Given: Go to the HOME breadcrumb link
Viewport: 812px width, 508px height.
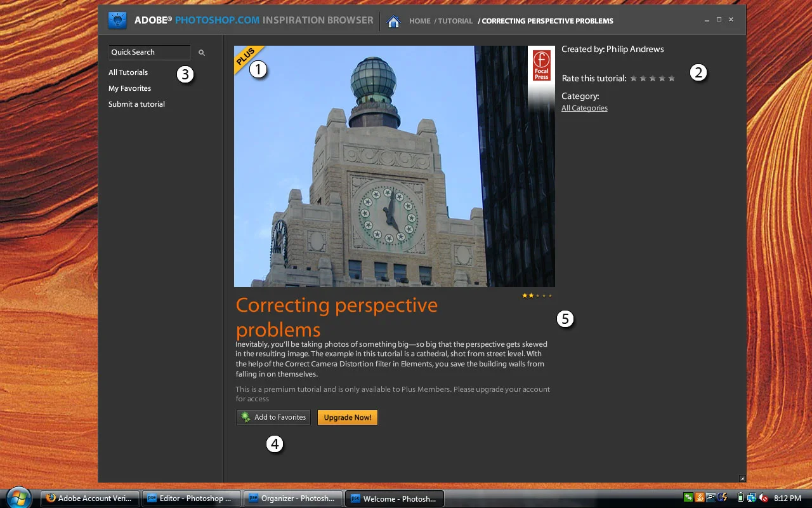Looking at the screenshot, I should tap(420, 21).
